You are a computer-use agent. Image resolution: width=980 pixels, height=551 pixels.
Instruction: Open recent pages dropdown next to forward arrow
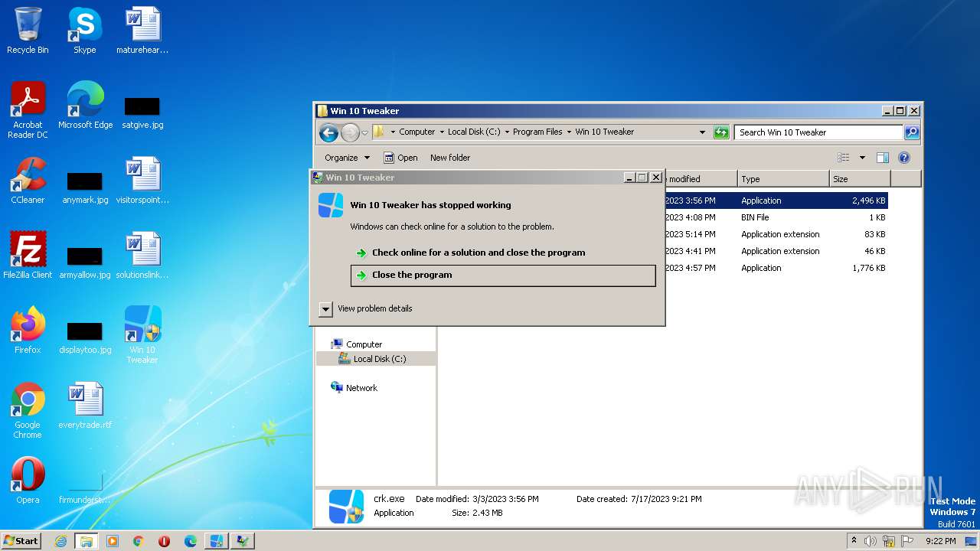(x=364, y=132)
